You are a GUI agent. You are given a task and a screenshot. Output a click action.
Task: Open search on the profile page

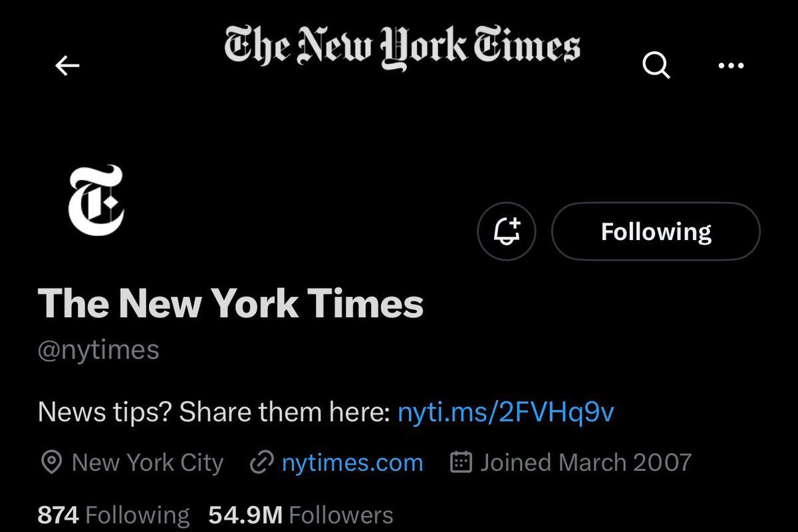(656, 65)
